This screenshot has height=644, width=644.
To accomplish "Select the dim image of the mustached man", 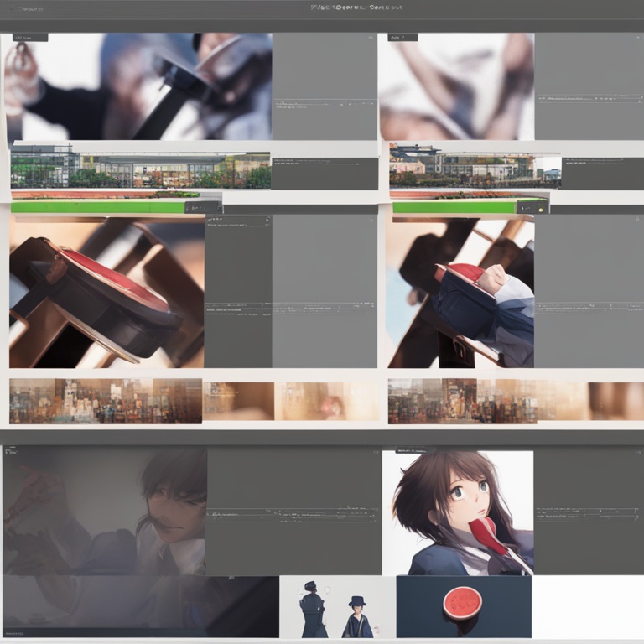I will pos(104,511).
